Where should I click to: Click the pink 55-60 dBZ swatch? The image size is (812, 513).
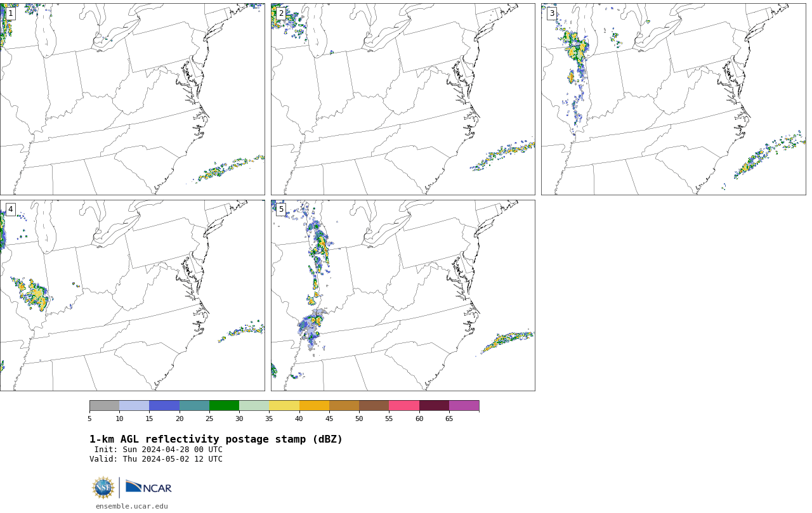[x=404, y=406]
